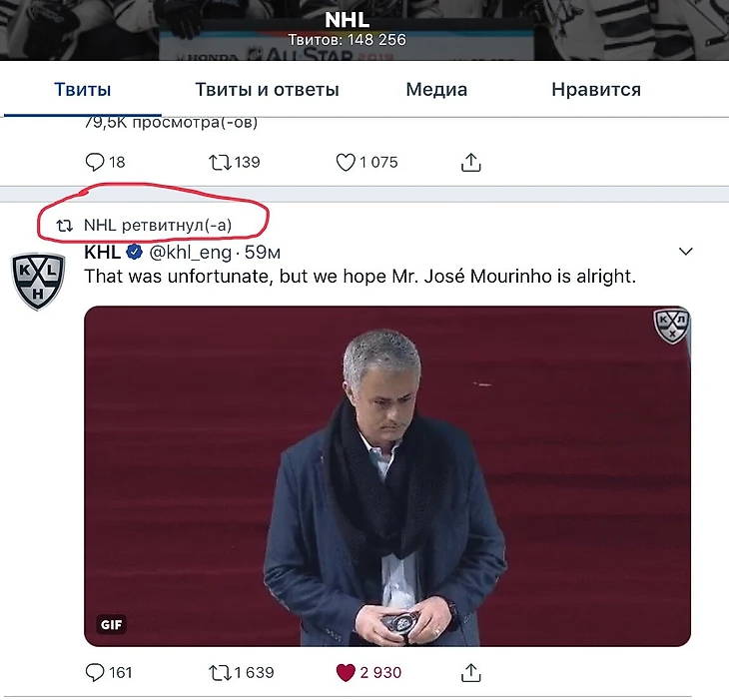This screenshot has width=729, height=700.
Task: Unlike the KHL tweet heart
Action: tap(346, 672)
